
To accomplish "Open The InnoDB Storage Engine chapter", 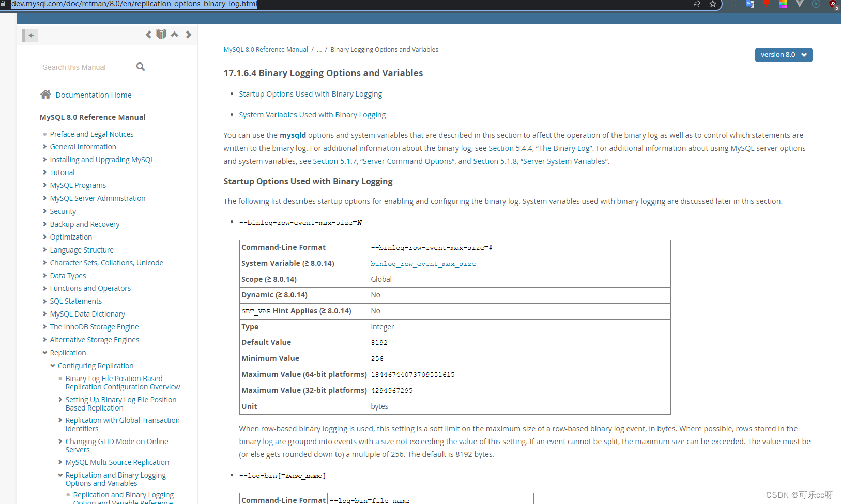I will pyautogui.click(x=94, y=327).
